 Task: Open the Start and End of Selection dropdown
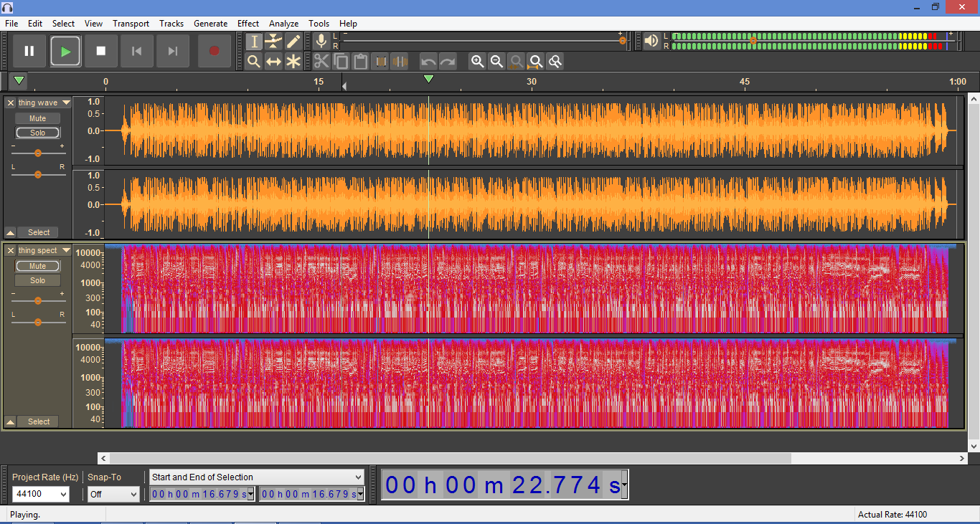257,477
